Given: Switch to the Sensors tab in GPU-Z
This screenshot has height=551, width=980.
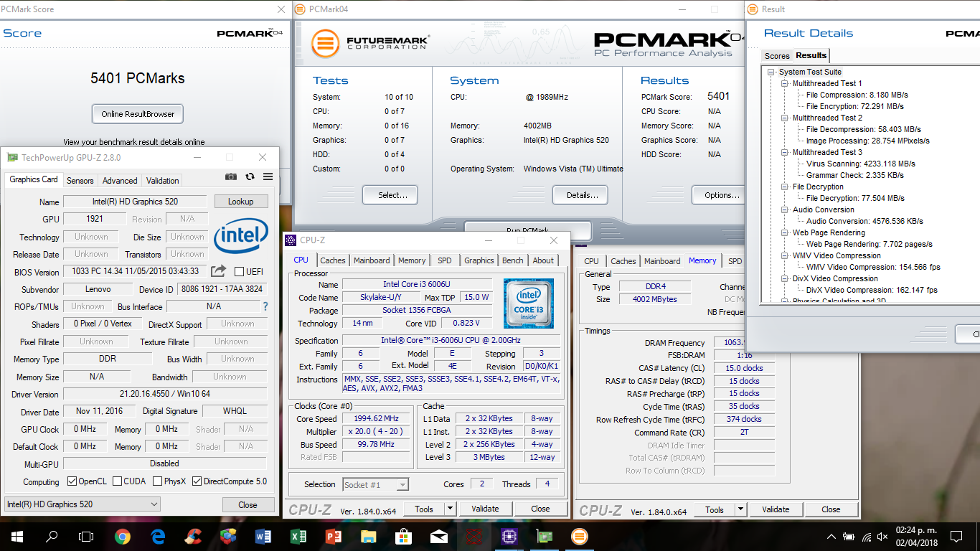Looking at the screenshot, I should click(x=80, y=181).
